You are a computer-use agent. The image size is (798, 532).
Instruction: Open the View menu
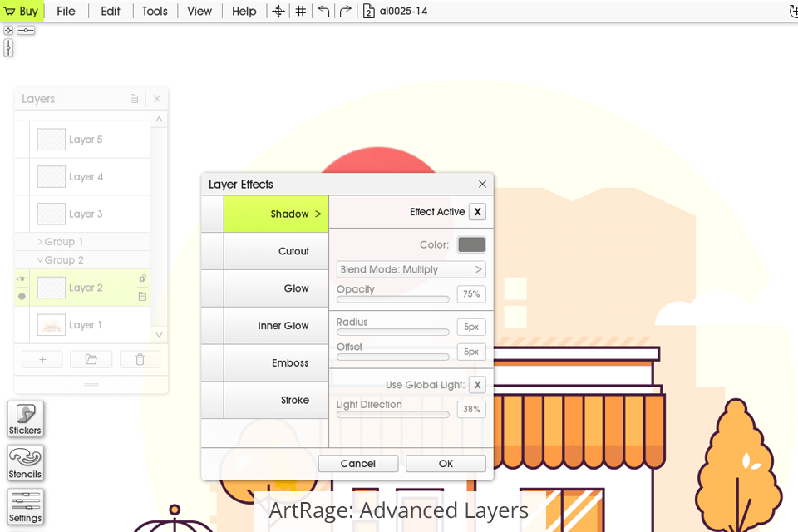(x=199, y=11)
